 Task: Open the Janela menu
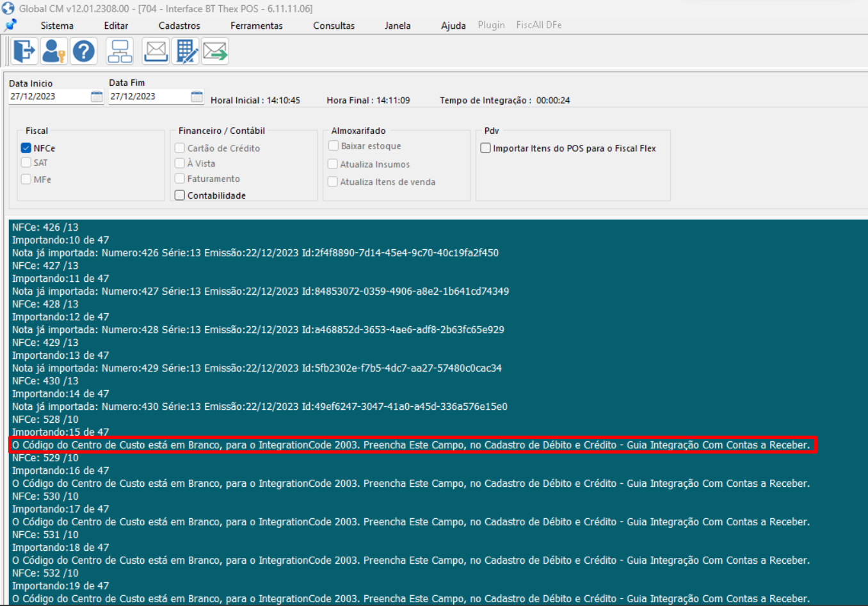pyautogui.click(x=398, y=26)
